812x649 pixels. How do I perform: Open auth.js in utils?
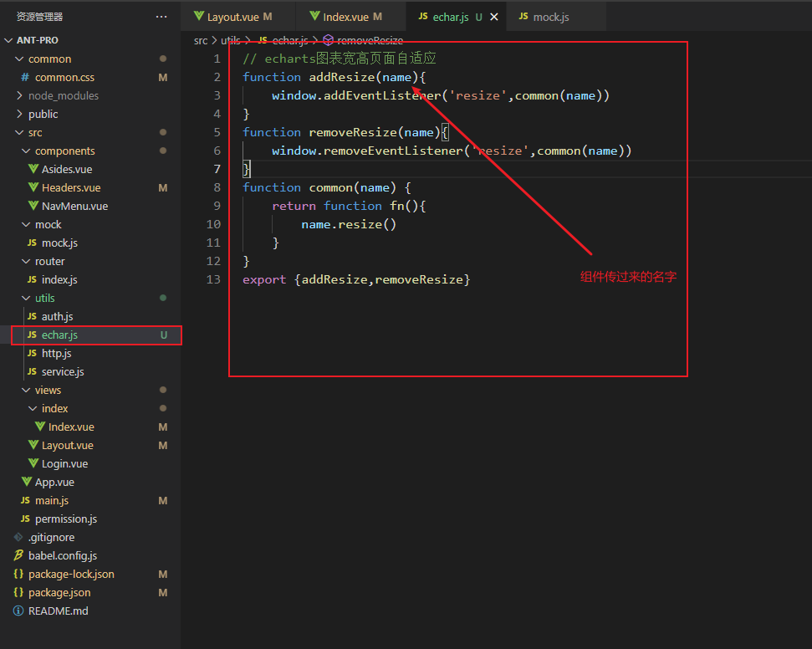[x=90, y=316]
